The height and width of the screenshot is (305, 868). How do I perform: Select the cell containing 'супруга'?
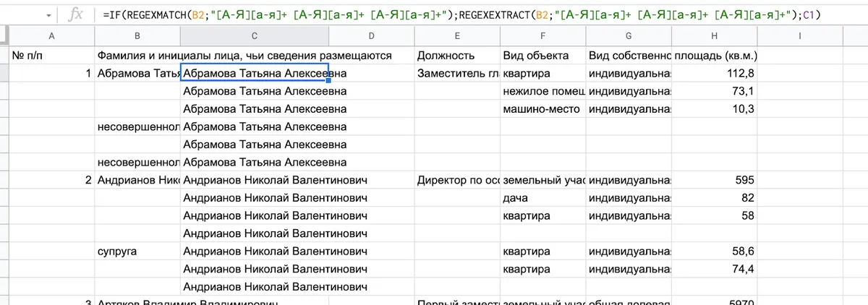137,252
